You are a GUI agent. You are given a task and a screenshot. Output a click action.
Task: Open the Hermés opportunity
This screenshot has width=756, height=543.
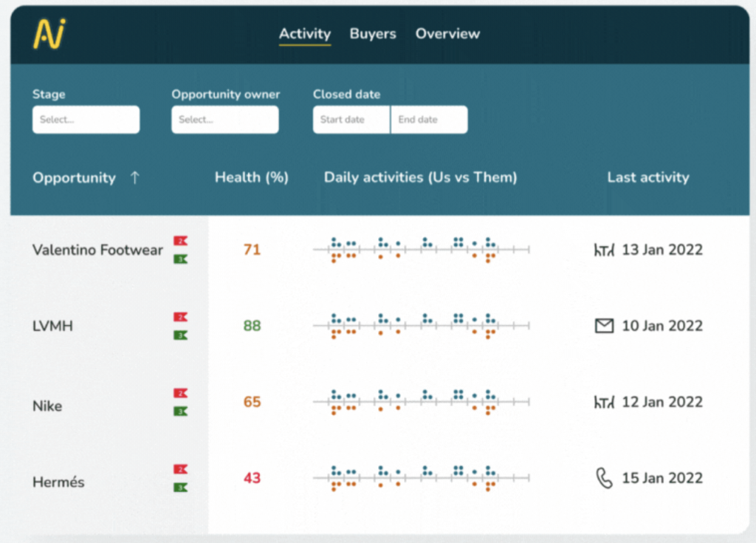[x=58, y=482]
